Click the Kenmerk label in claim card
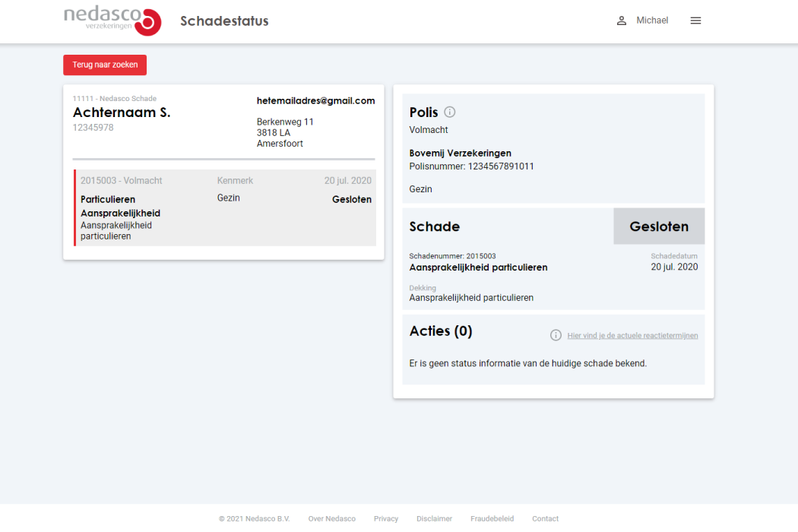Image resolution: width=798 pixels, height=532 pixels. [x=235, y=181]
